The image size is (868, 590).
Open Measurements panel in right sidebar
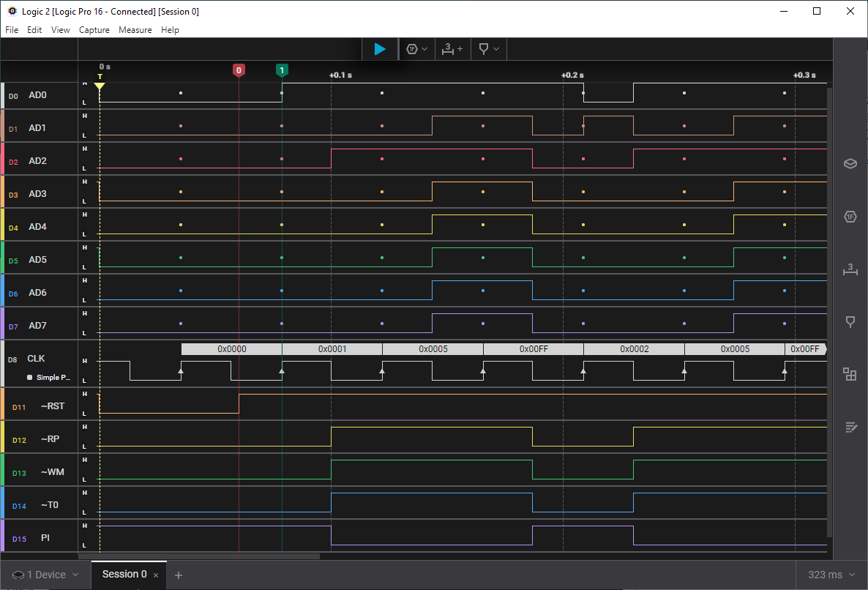[850, 269]
